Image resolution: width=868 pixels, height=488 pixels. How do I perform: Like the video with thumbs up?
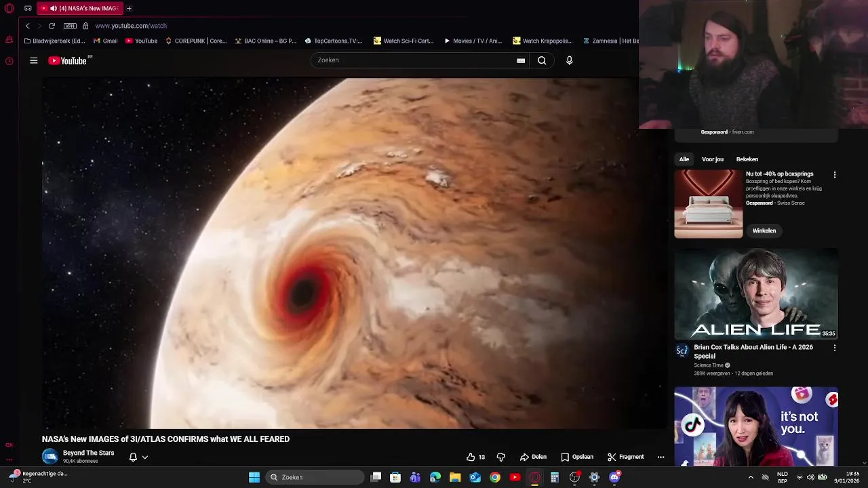pos(475,457)
